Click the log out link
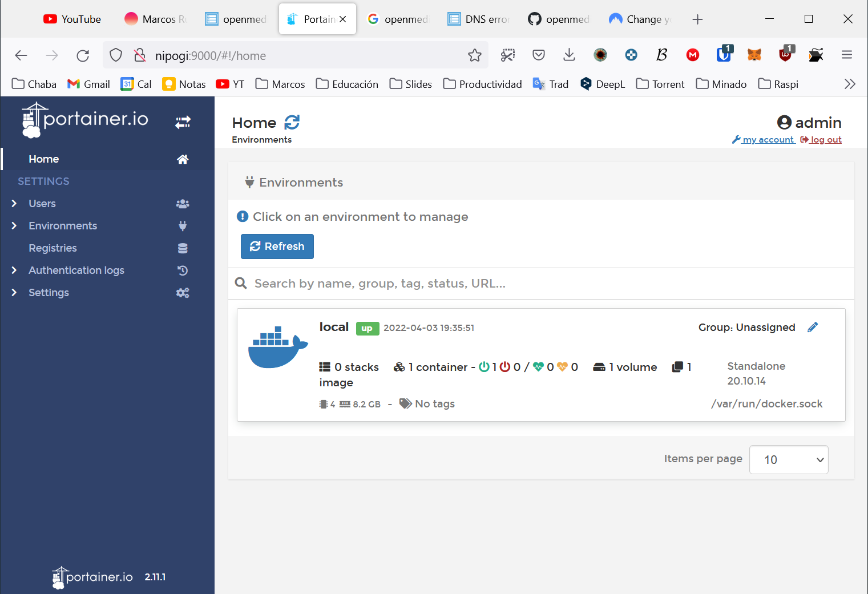Viewport: 868px width, 594px height. pyautogui.click(x=826, y=140)
